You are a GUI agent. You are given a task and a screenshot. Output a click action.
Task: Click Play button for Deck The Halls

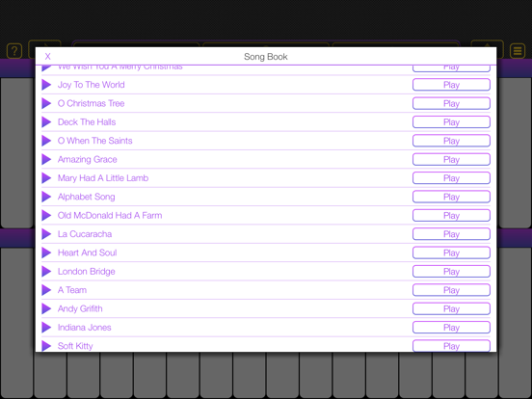pyautogui.click(x=451, y=122)
